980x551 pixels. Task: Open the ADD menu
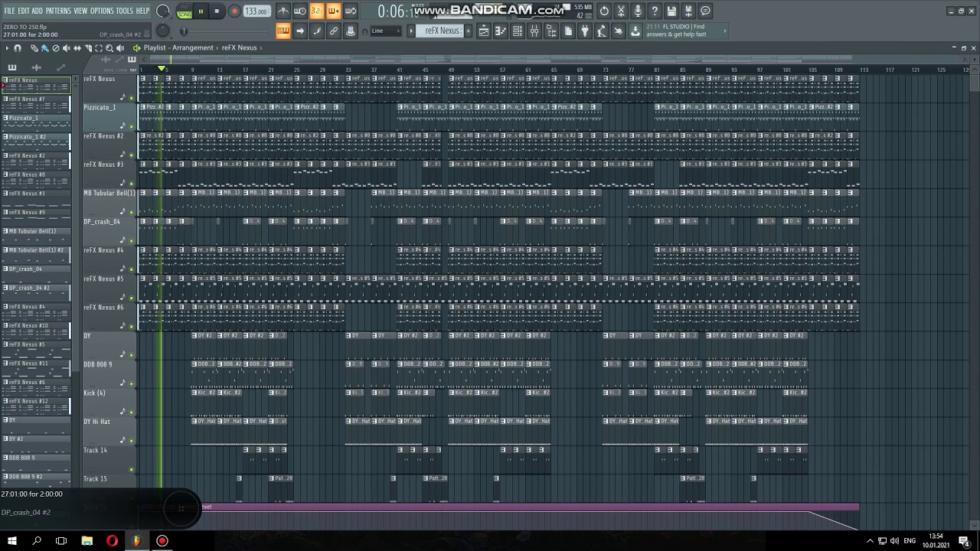37,11
